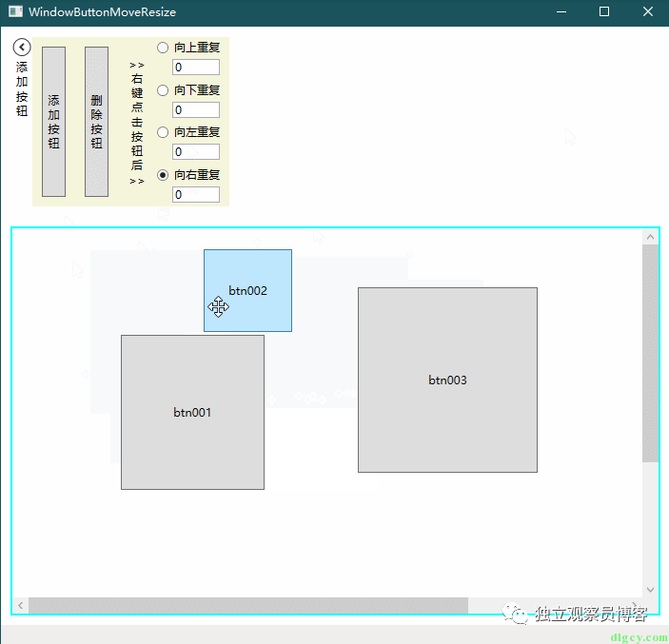Click the btn001 button

coord(192,413)
